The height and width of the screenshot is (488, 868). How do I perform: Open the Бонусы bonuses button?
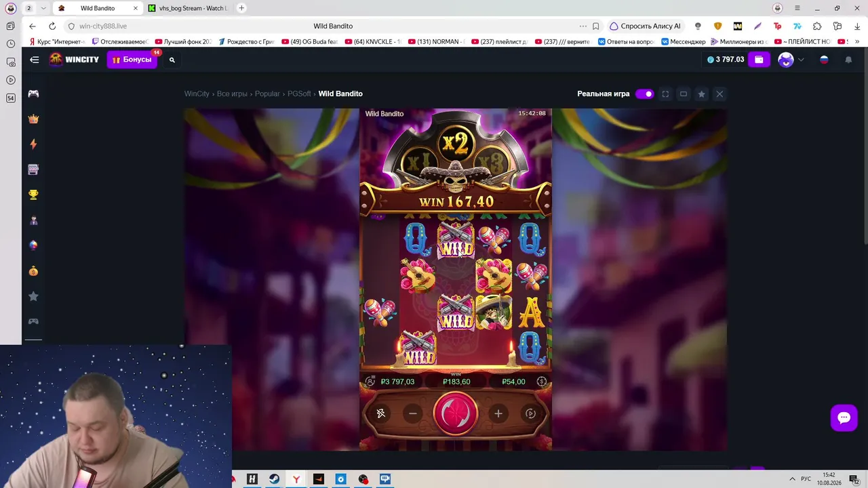pyautogui.click(x=132, y=60)
